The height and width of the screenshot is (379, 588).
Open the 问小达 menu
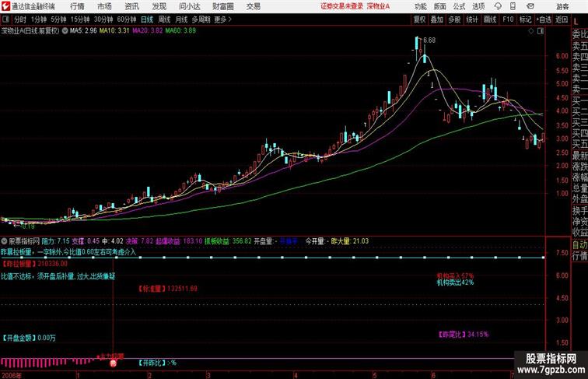pyautogui.click(x=189, y=6)
